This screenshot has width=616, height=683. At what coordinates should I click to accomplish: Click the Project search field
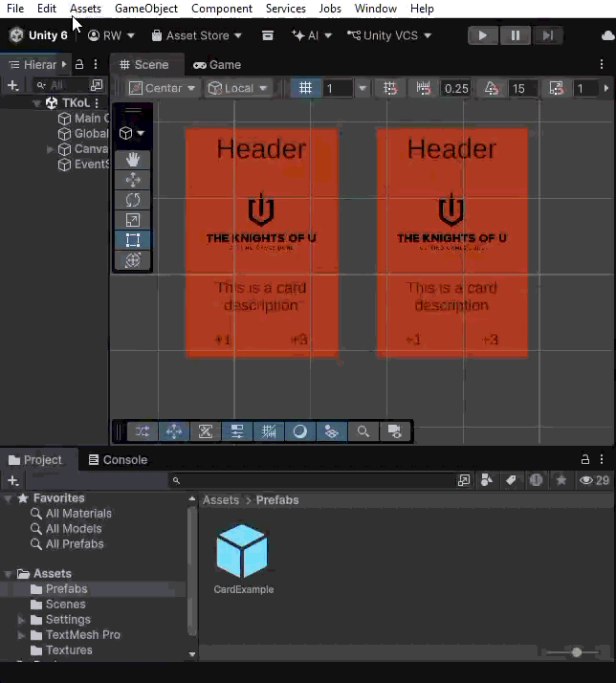tap(311, 480)
